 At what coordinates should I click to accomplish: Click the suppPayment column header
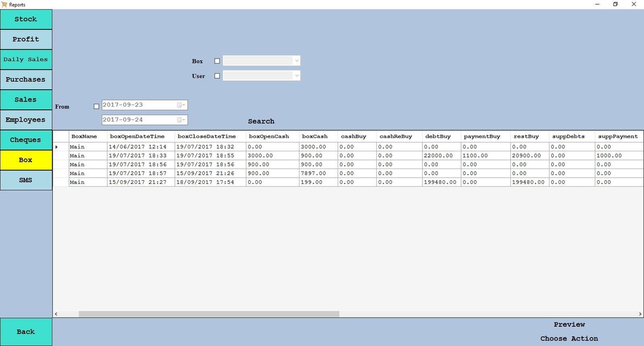619,136
